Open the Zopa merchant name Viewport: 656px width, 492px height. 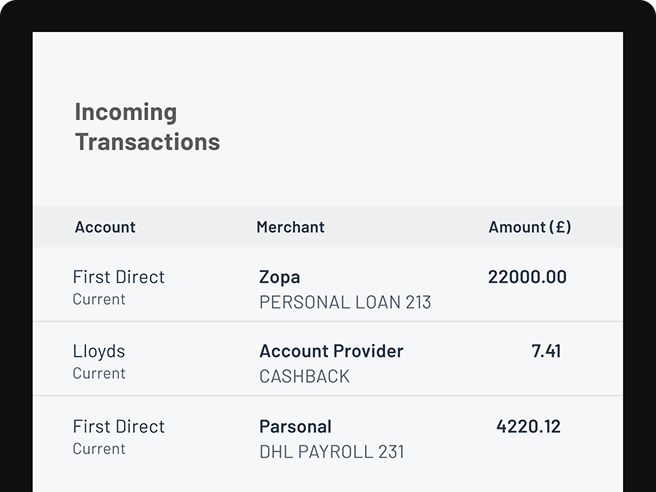click(279, 277)
